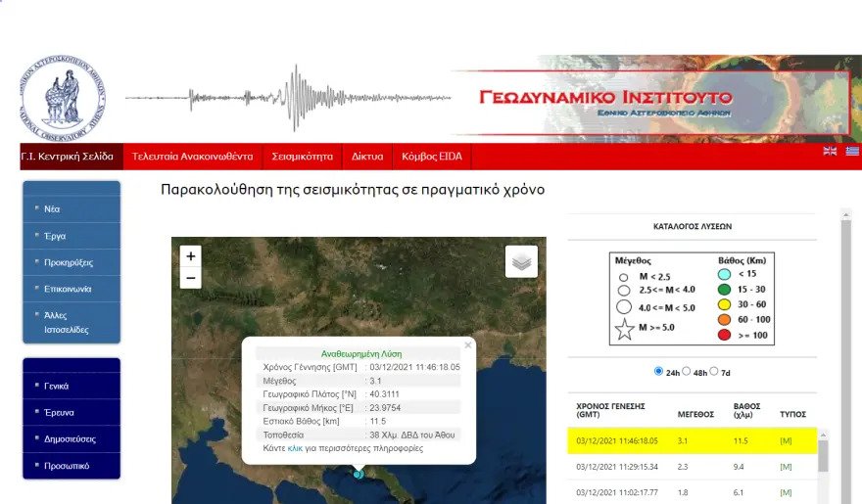Zoom out on the seismicity map

tap(191, 278)
